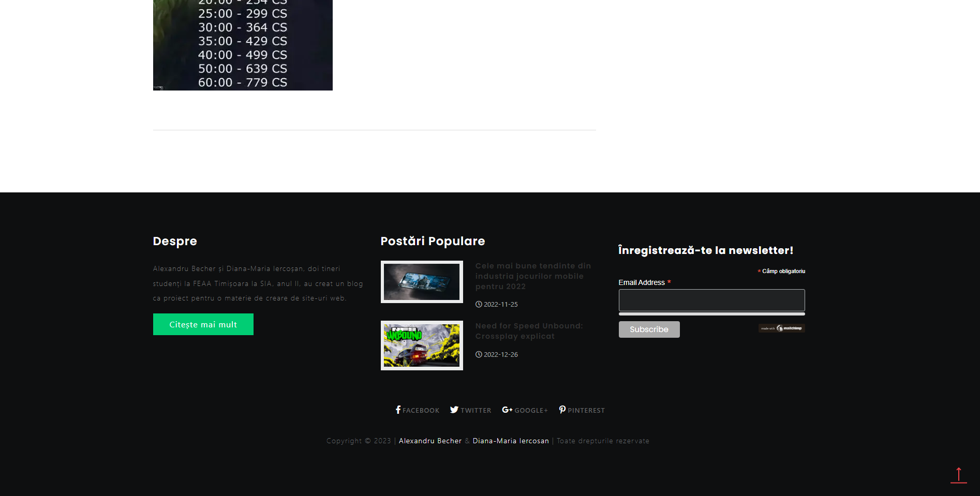Click clock icon beside 2022-11-25 date

(479, 304)
